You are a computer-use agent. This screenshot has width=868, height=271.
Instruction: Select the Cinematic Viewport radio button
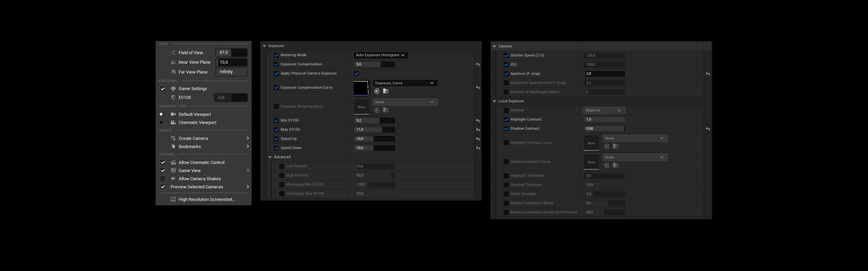click(161, 122)
